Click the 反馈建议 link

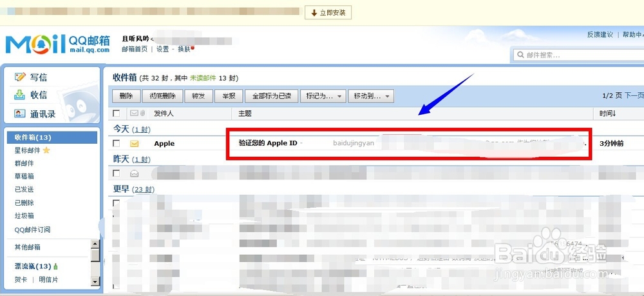click(600, 35)
